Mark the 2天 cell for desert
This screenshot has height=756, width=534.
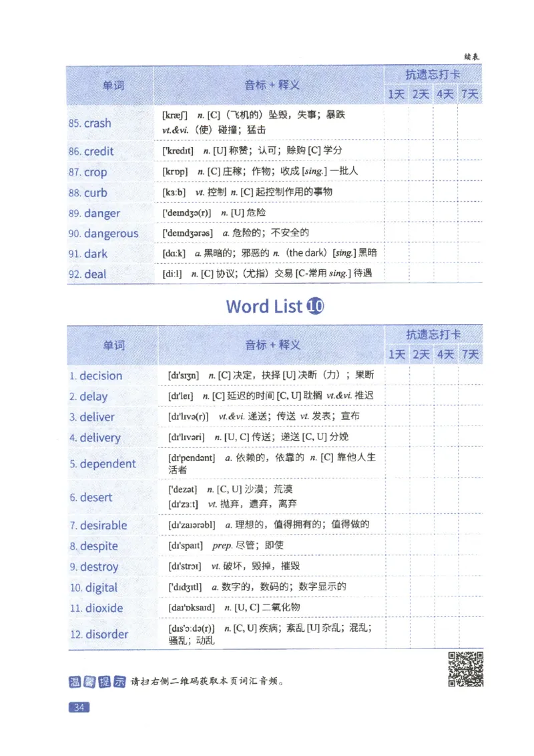421,498
